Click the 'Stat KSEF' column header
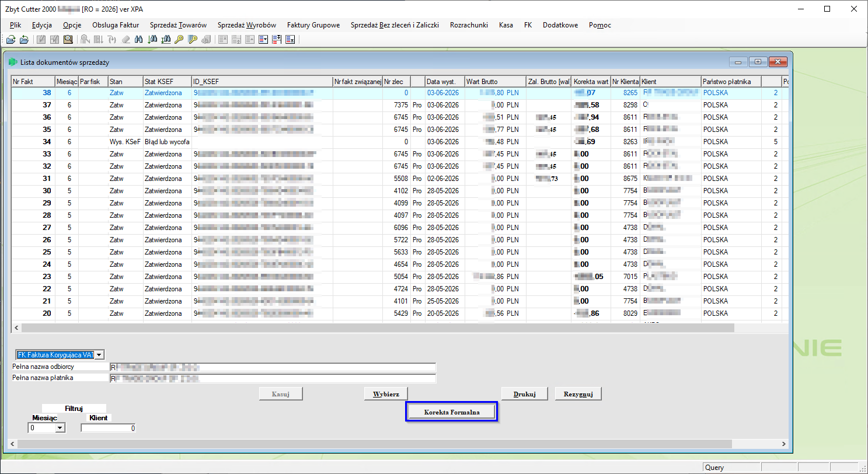This screenshot has height=474, width=868. coord(167,82)
